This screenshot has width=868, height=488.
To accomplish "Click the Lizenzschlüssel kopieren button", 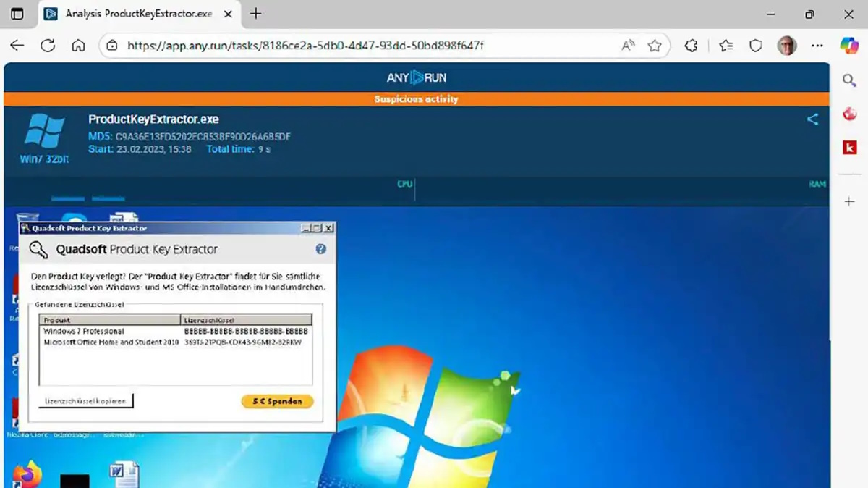I will [x=85, y=401].
